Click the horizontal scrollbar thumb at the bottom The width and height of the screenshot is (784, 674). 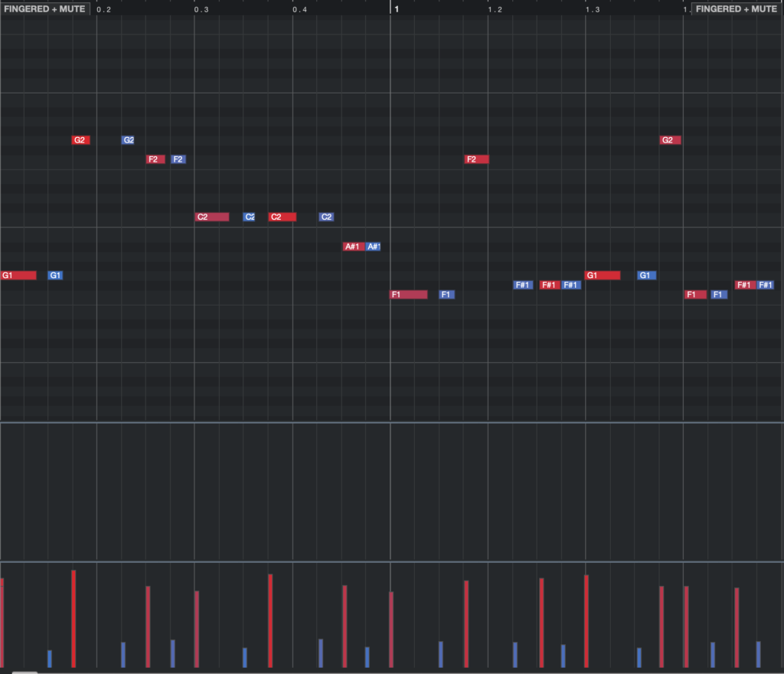(24, 672)
